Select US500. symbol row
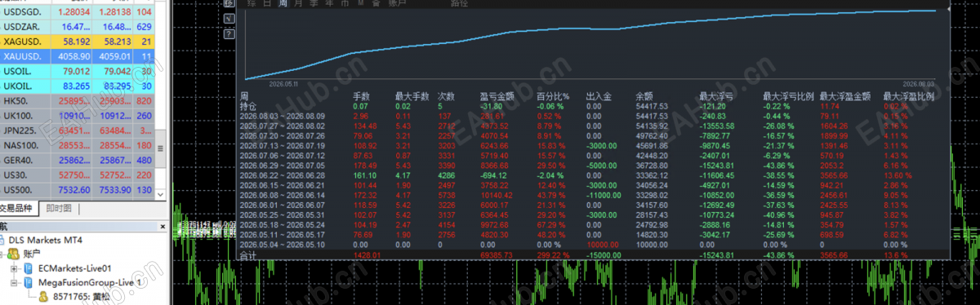This screenshot has width=980, height=305. pyautogui.click(x=78, y=191)
